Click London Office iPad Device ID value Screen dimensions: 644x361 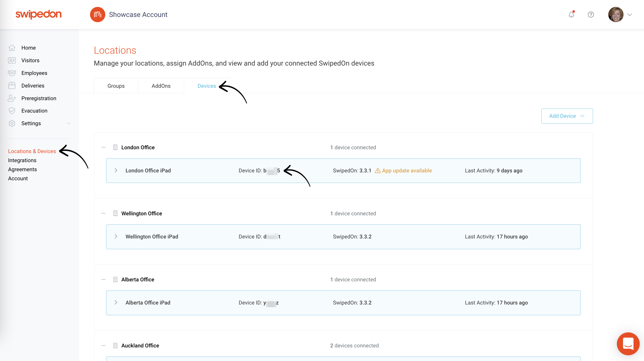point(272,171)
